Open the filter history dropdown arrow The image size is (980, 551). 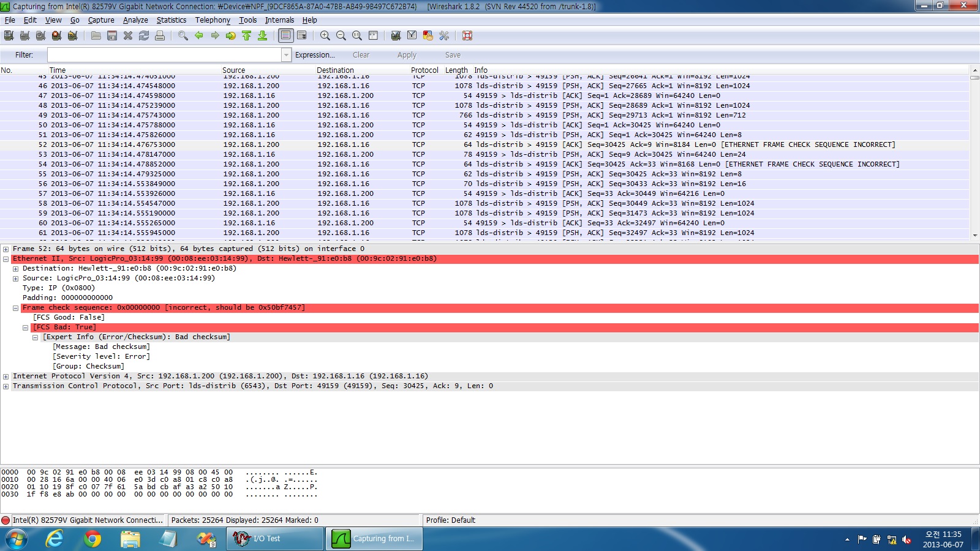point(286,55)
